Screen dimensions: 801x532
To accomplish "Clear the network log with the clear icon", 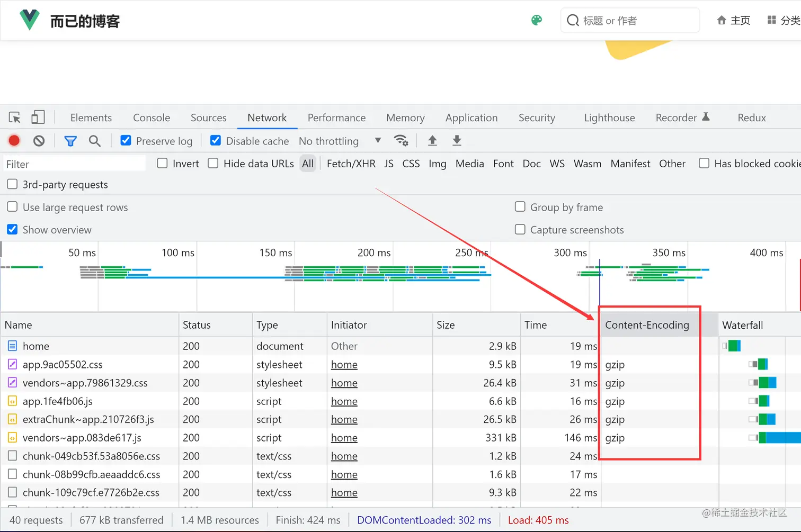I will 39,141.
